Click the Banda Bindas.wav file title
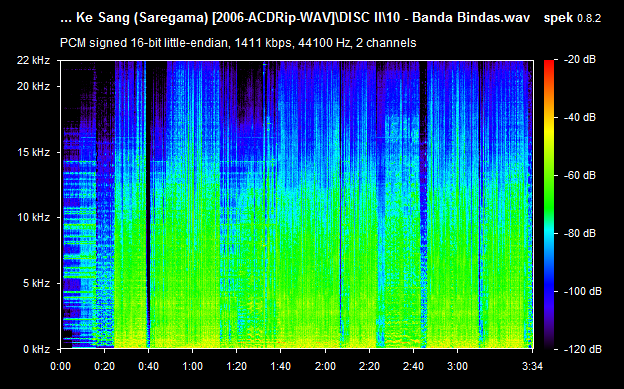624x389 pixels. pos(471,18)
